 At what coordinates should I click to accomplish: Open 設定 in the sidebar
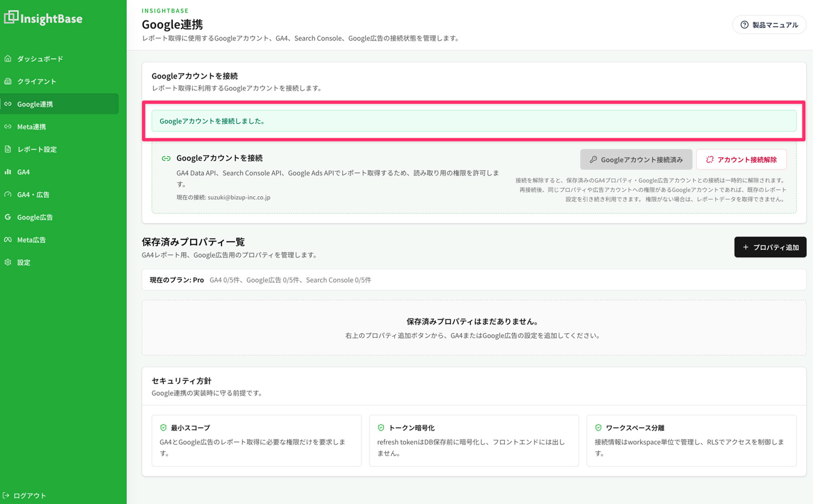(59, 262)
